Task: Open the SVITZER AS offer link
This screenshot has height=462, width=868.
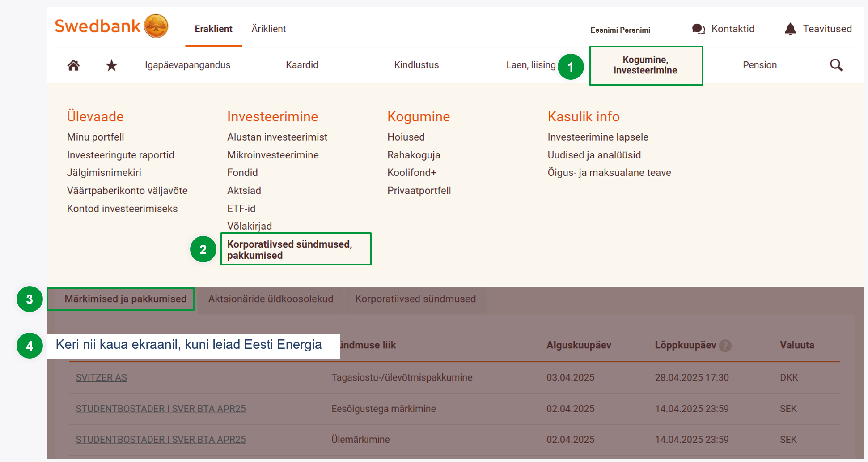Action: click(101, 377)
